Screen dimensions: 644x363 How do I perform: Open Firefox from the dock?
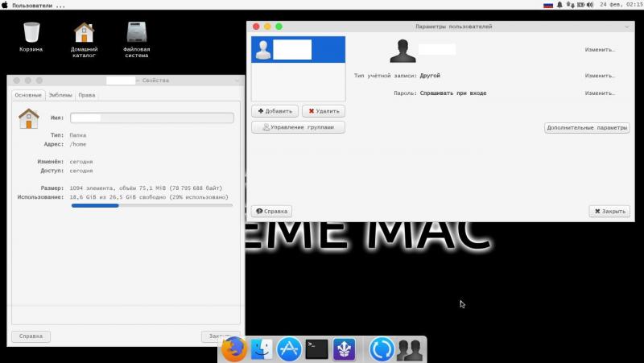(x=233, y=349)
